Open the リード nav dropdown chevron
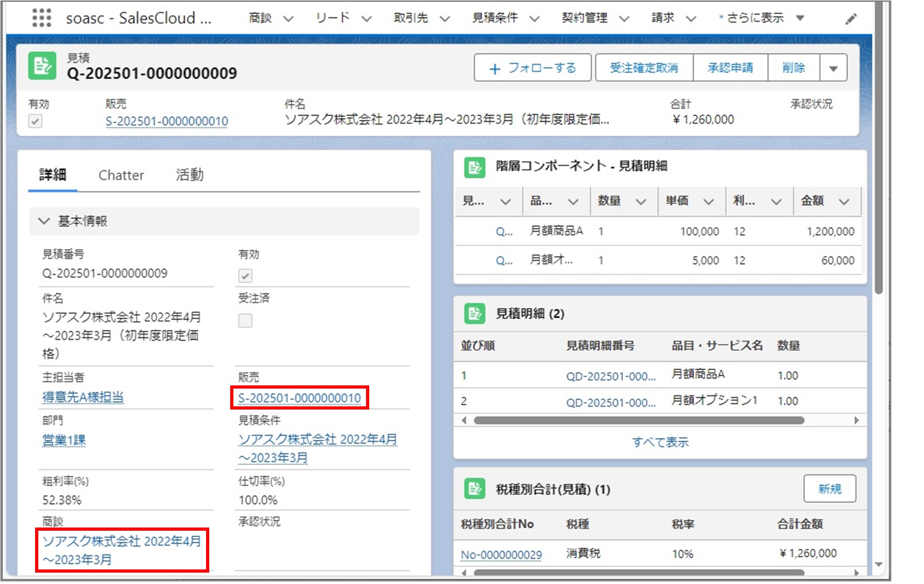Screen dimensions: 924x584 [367, 19]
